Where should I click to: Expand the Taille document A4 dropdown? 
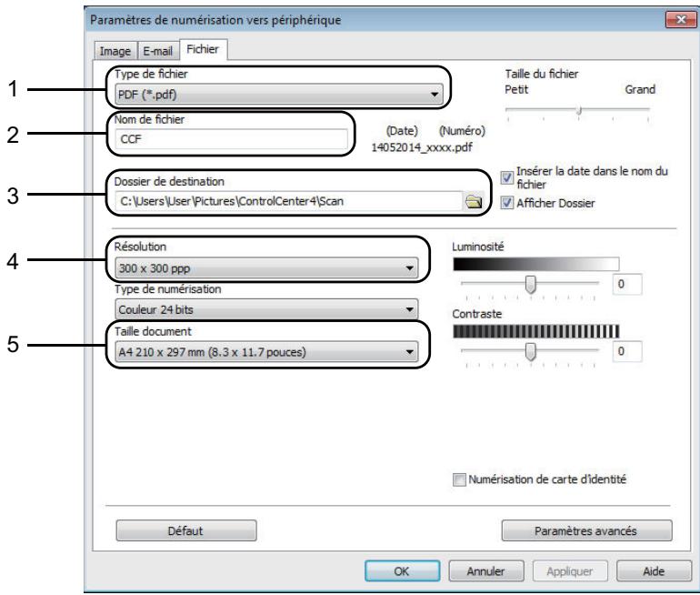(266, 352)
